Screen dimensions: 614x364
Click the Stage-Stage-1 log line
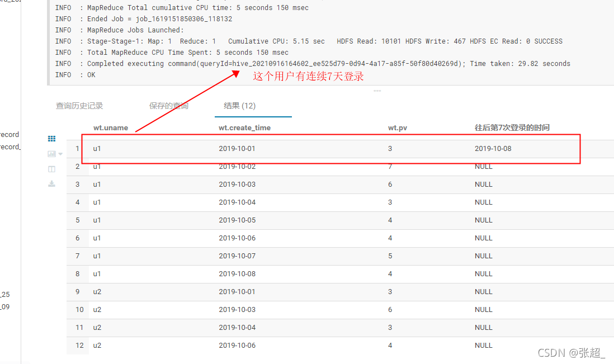[309, 41]
